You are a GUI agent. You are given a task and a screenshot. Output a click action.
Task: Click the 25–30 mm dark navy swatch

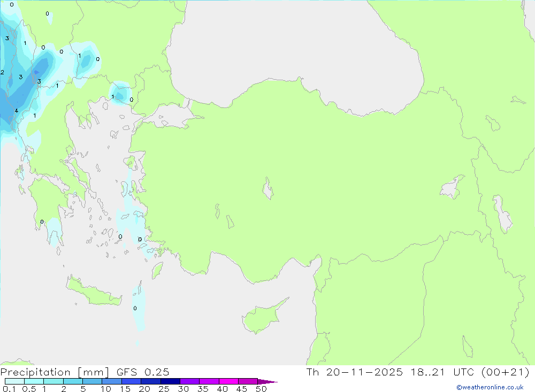(170, 381)
